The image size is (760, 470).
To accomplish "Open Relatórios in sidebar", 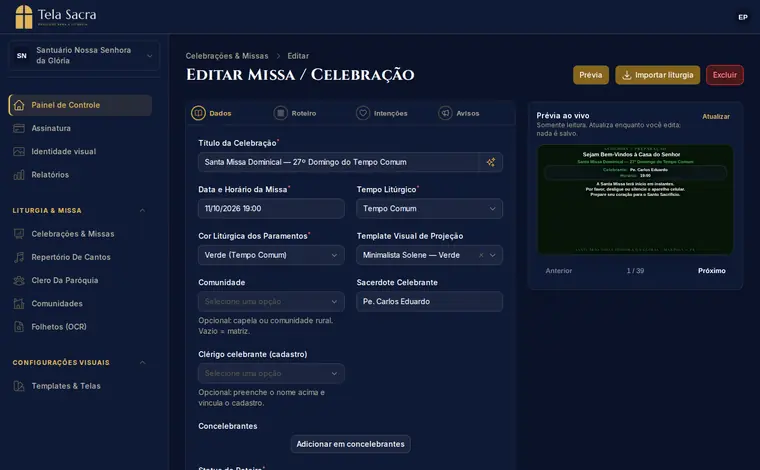I will click(x=80, y=175).
